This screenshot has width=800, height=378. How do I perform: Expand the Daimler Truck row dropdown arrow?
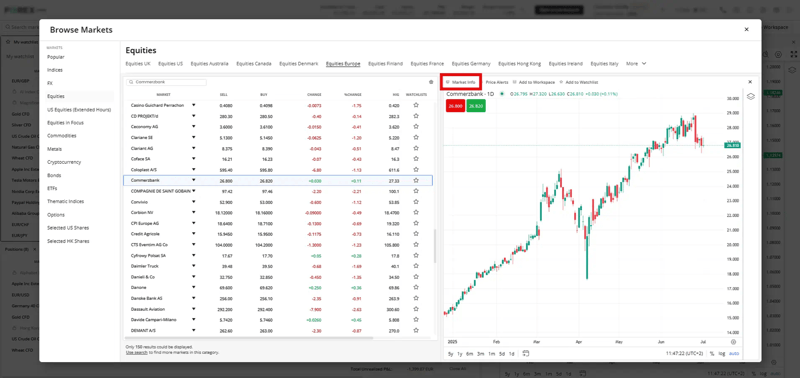tap(193, 266)
